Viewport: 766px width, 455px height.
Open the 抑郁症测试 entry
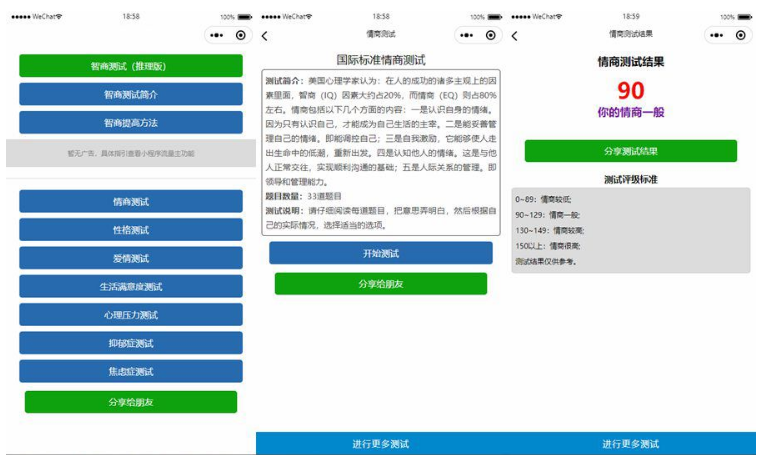point(131,343)
